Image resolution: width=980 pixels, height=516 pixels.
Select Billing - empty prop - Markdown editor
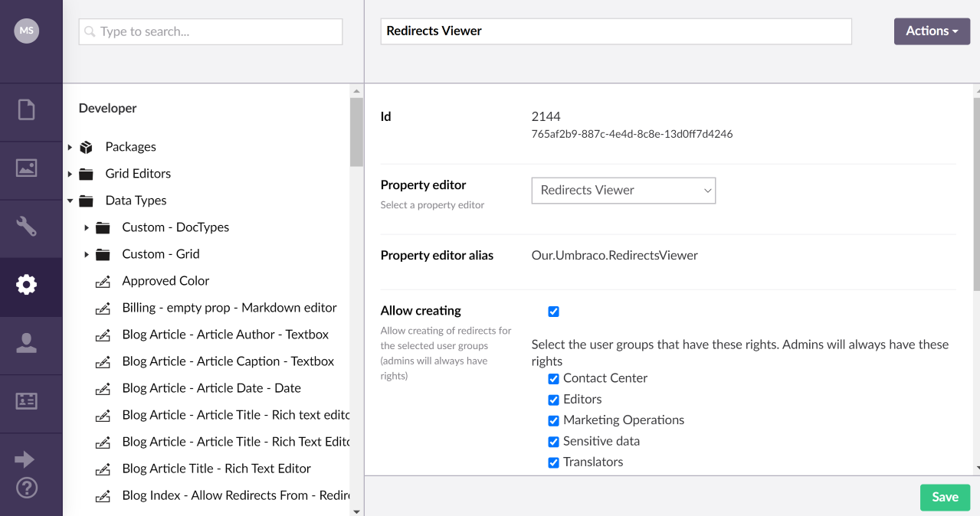coord(229,308)
